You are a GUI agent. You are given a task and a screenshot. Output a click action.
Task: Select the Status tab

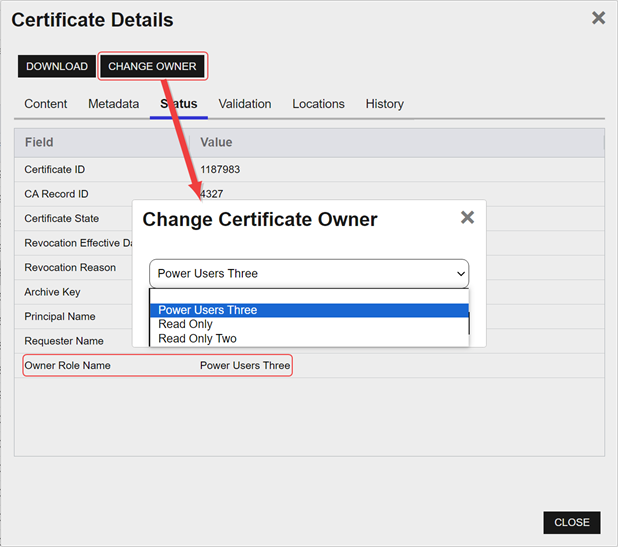(179, 104)
